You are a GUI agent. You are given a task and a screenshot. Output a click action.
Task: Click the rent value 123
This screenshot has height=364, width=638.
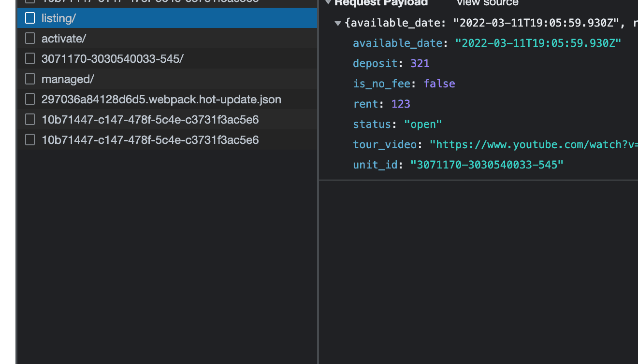pyautogui.click(x=401, y=104)
